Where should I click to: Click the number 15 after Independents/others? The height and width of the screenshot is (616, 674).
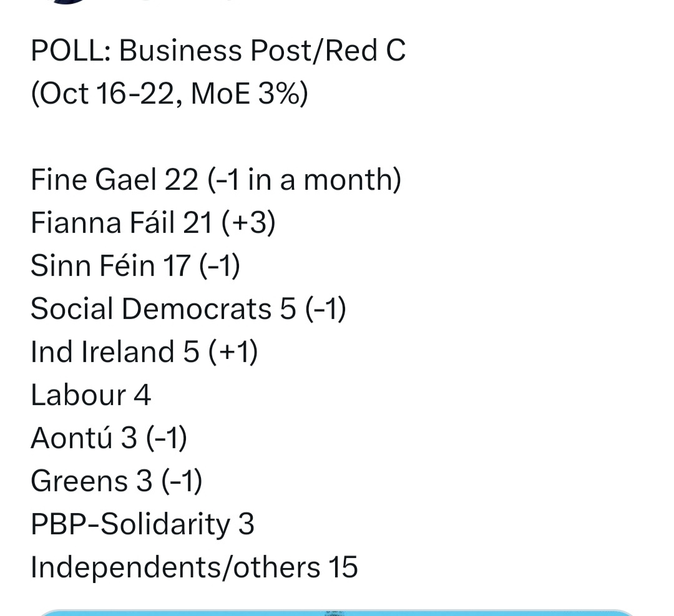tap(343, 567)
